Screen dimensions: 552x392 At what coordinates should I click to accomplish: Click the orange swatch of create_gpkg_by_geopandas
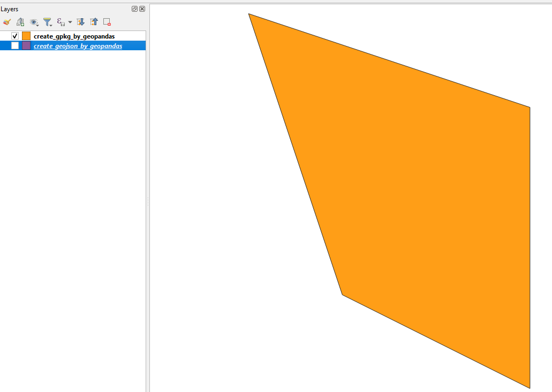pos(26,36)
